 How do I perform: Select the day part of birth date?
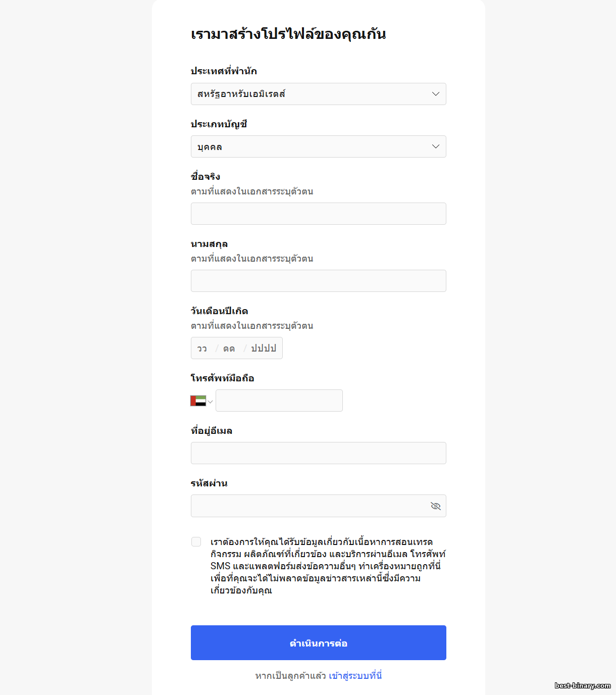click(x=202, y=349)
